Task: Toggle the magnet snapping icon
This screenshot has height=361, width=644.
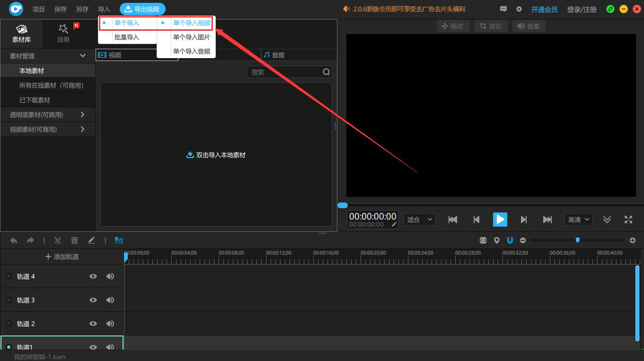Action: click(510, 240)
